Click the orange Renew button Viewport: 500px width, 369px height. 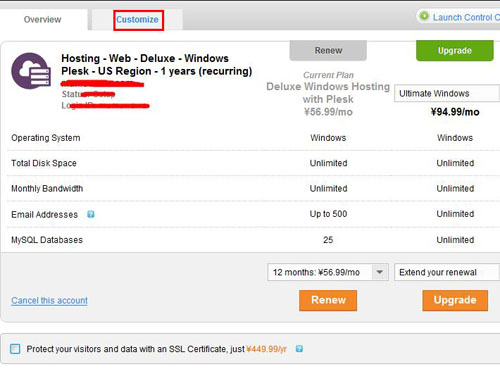[328, 300]
